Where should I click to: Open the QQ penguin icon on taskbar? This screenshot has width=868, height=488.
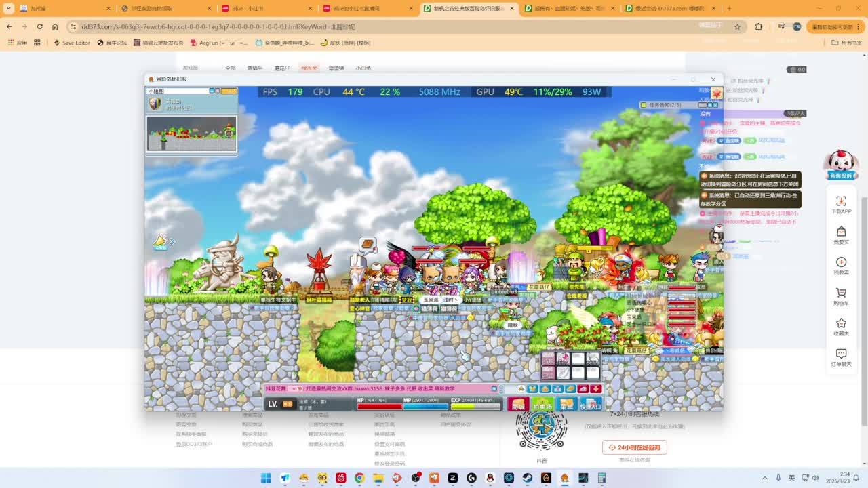pos(490,478)
